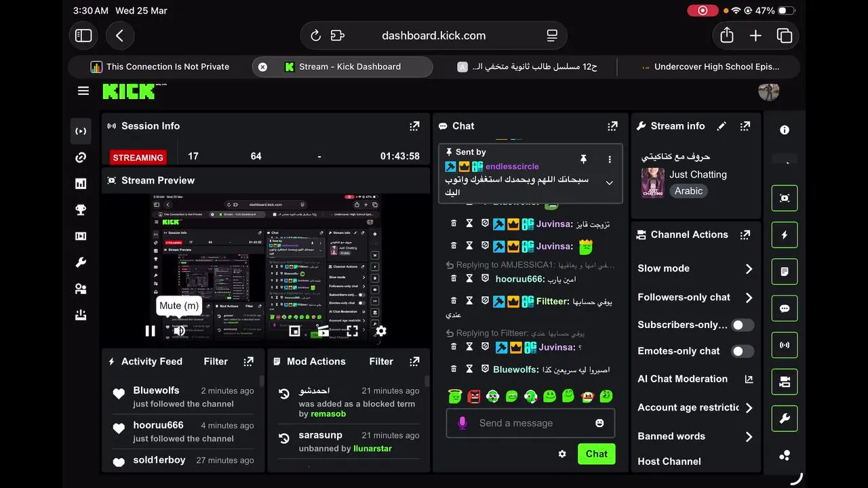This screenshot has width=868, height=488.
Task: Open the link icon in left sidebar
Action: 81,157
